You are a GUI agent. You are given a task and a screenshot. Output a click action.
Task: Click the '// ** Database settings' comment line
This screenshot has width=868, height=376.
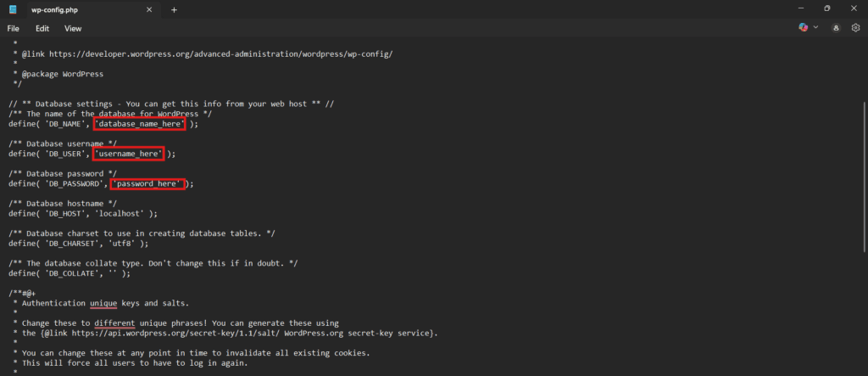[171, 104]
